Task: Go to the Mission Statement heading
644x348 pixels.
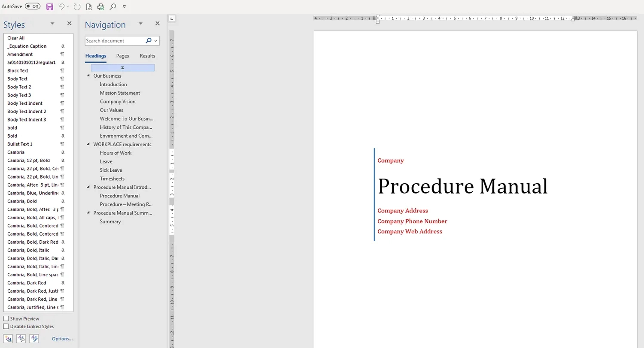Action: tap(120, 93)
